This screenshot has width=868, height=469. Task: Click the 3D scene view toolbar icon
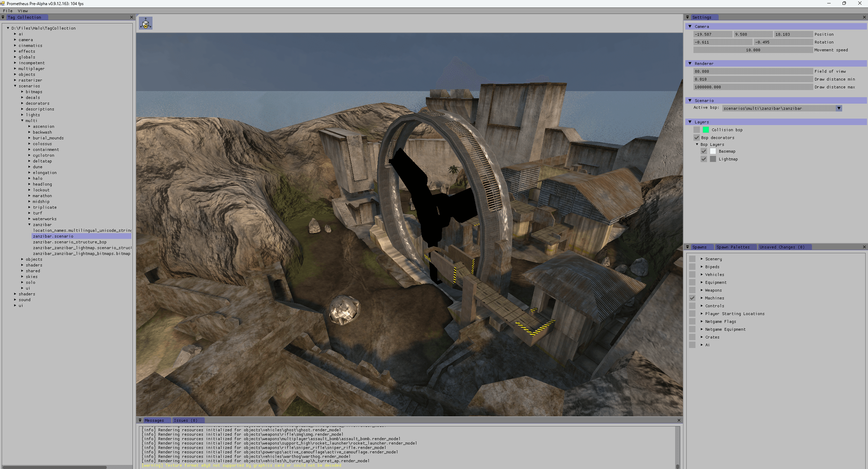click(x=146, y=23)
